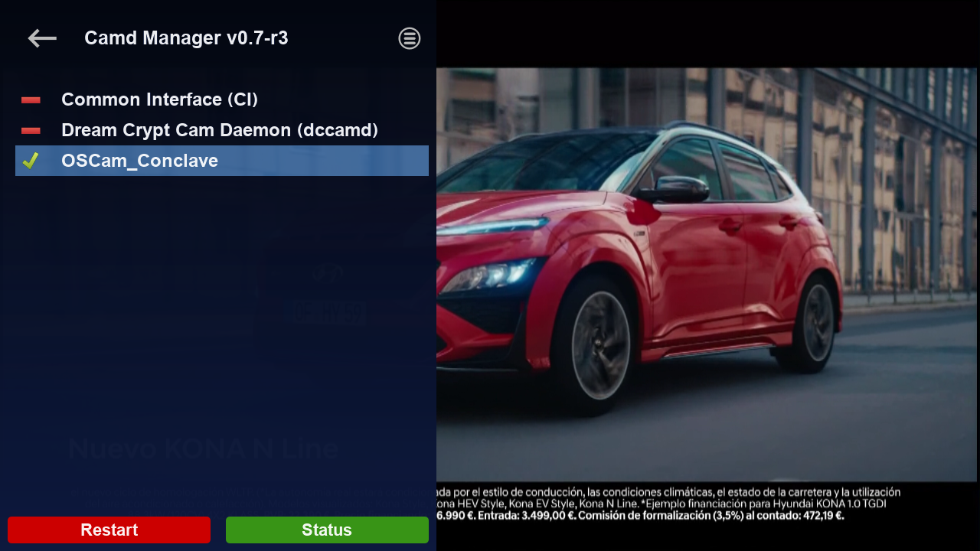Click the back arrow icon
The width and height of the screenshot is (980, 551).
pyautogui.click(x=42, y=38)
